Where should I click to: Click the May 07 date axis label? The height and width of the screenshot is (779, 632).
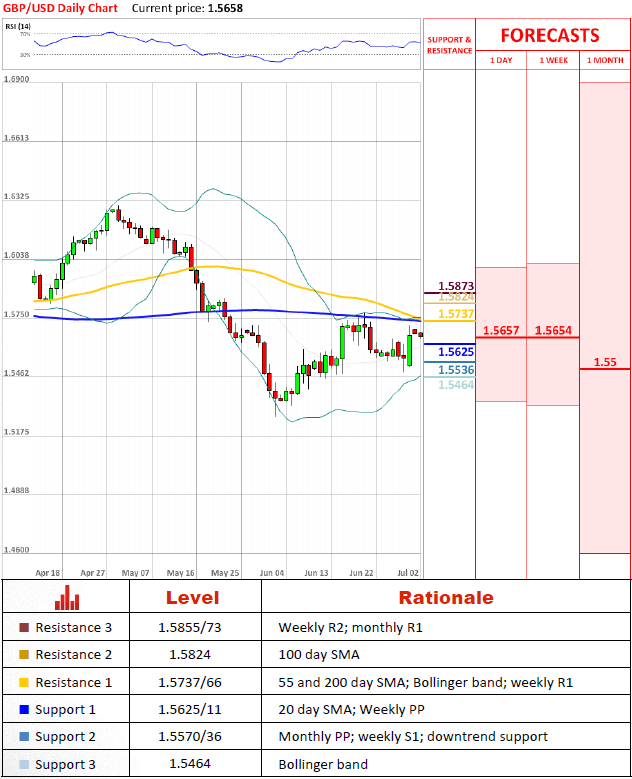pos(136,573)
